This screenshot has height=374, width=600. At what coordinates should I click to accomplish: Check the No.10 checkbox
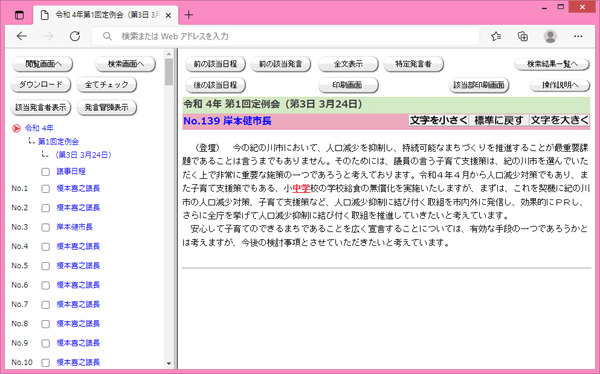click(x=46, y=363)
